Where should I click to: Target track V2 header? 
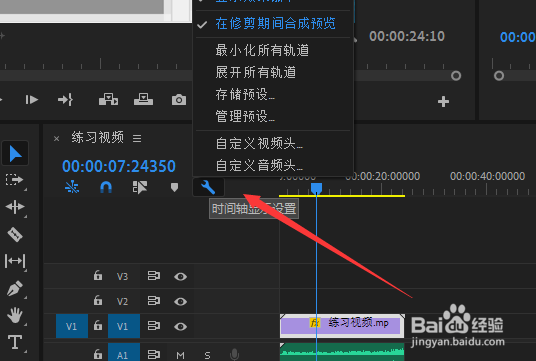[x=122, y=302]
